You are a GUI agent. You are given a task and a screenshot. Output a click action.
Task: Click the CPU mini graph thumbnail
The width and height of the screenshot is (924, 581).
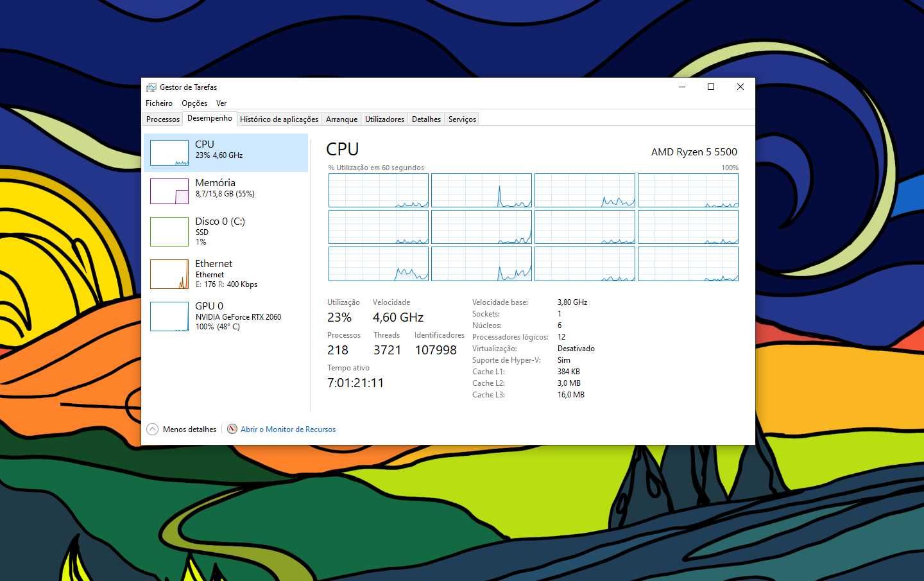pos(169,153)
